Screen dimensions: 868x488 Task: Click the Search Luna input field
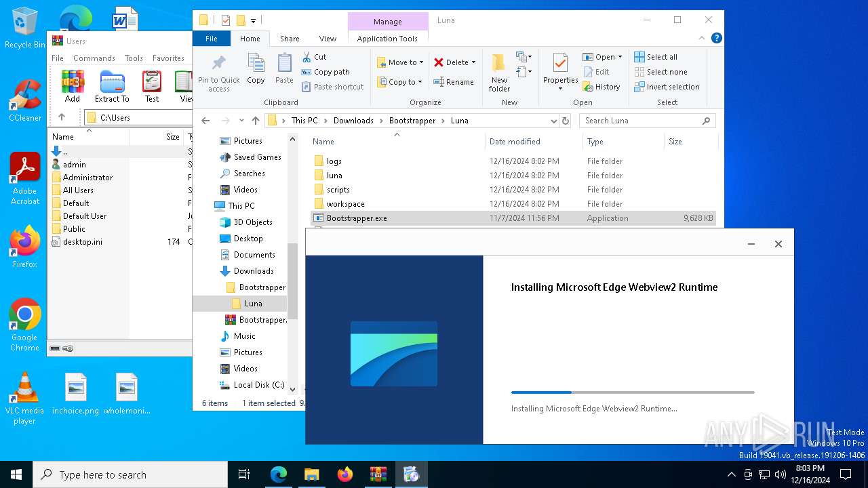point(647,121)
